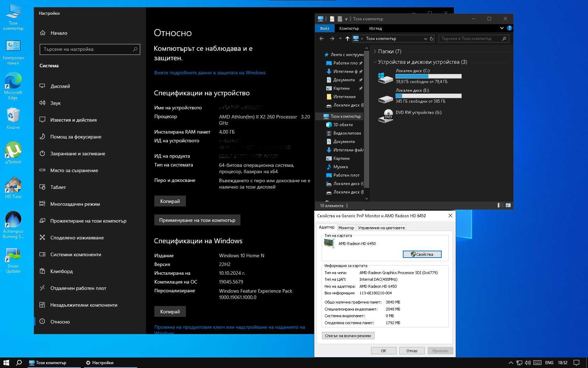
Task: Open recent locations dropdown in Explorer
Action: point(340,39)
